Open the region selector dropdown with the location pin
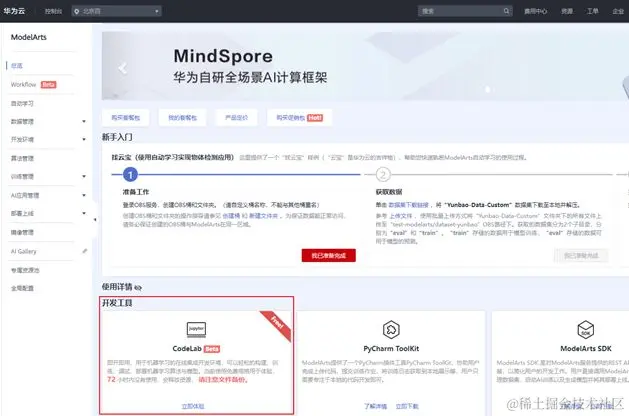Image resolution: width=629 pixels, height=416 pixels. (116, 11)
